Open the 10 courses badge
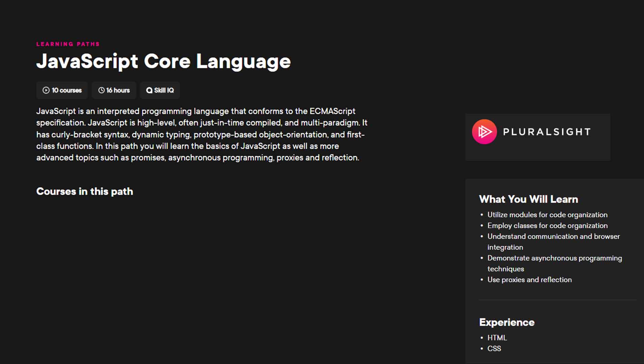 pyautogui.click(x=62, y=90)
